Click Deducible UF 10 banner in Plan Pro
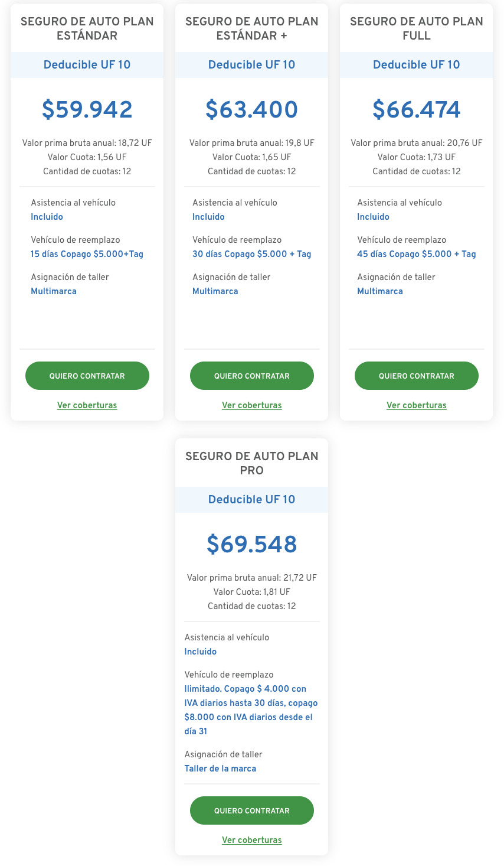Screen dimensions: 504x866 (251, 500)
